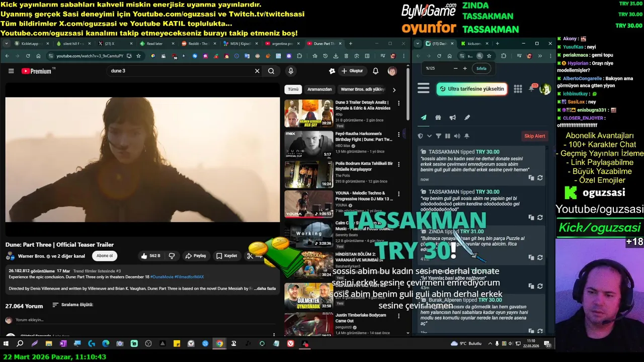The image size is (644, 362).
Task: Decrease zoom with the minus button
Action: click(x=455, y=68)
